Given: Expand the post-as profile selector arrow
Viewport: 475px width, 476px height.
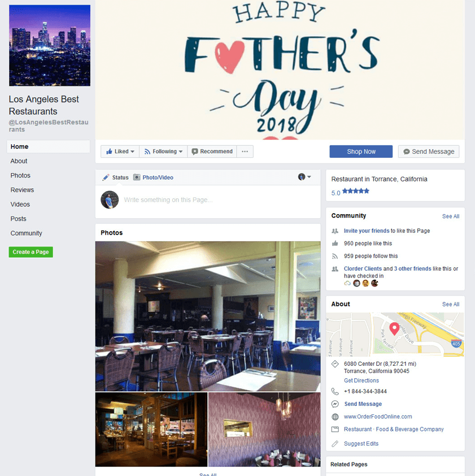Looking at the screenshot, I should 309,177.
